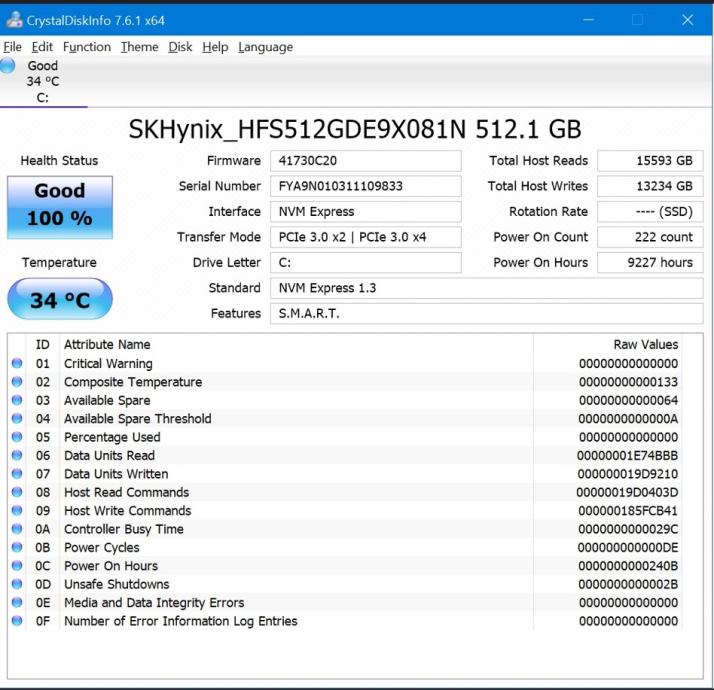The height and width of the screenshot is (690, 714).
Task: Click the blue disk status orb for drive C:
Action: (x=8, y=66)
